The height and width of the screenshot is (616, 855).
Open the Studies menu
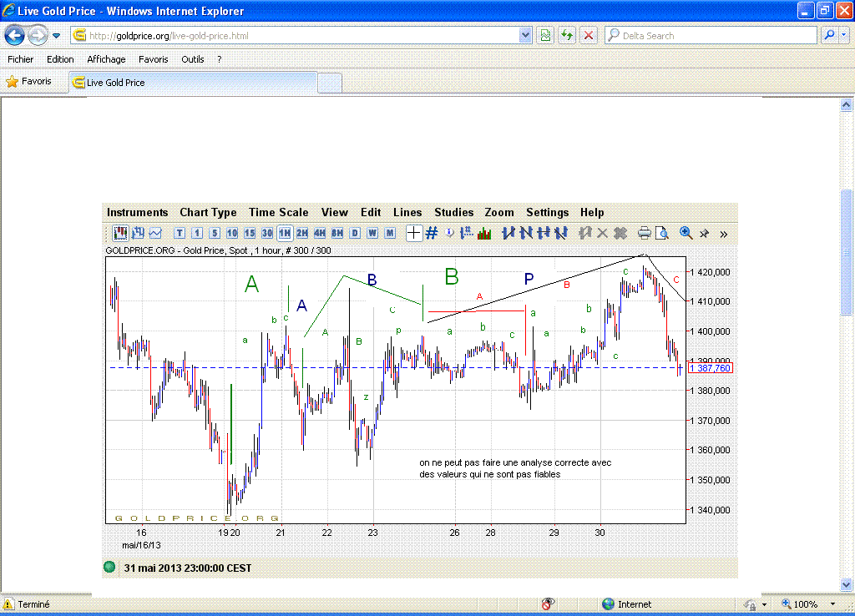(x=453, y=213)
